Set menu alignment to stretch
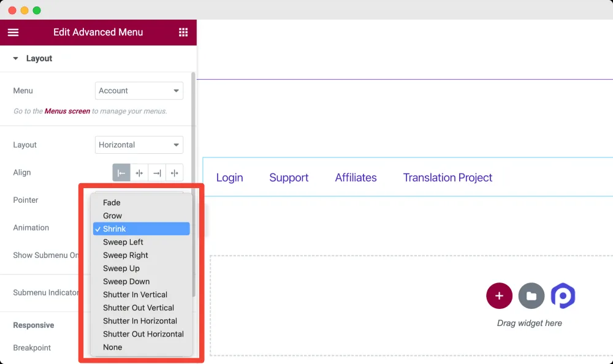 click(x=174, y=173)
